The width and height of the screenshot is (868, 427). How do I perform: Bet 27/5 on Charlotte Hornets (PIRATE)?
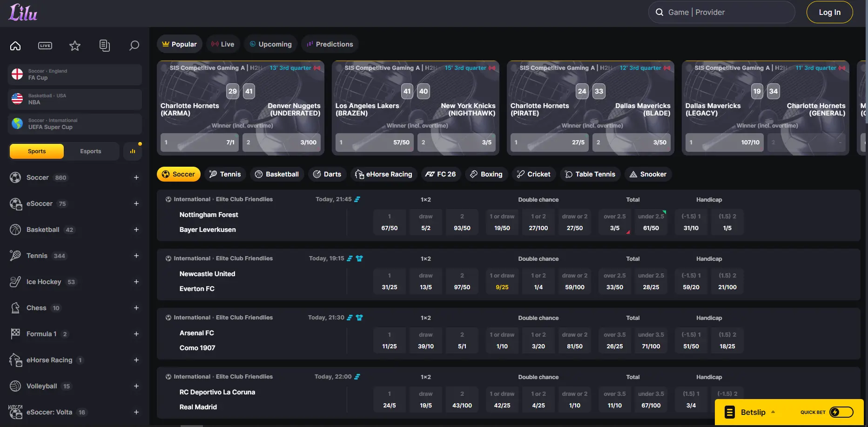[550, 142]
